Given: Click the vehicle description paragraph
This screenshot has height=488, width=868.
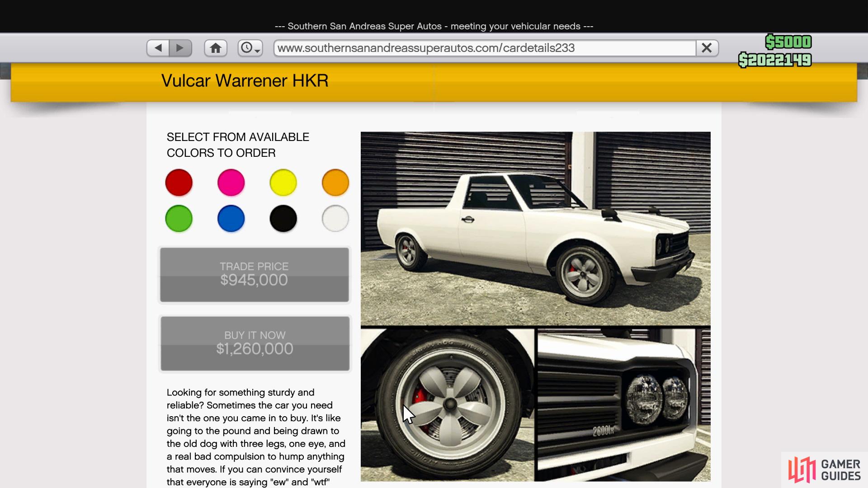Looking at the screenshot, I should 256,437.
